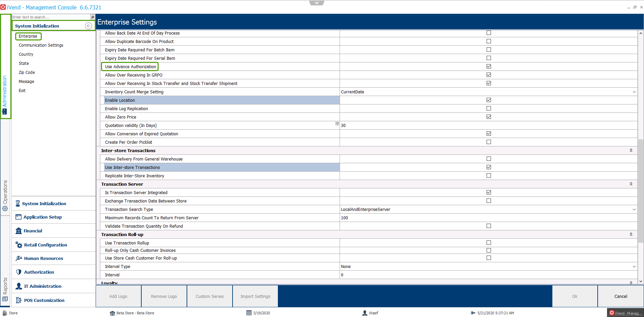Click the key icon beside login timestamp

(473, 313)
